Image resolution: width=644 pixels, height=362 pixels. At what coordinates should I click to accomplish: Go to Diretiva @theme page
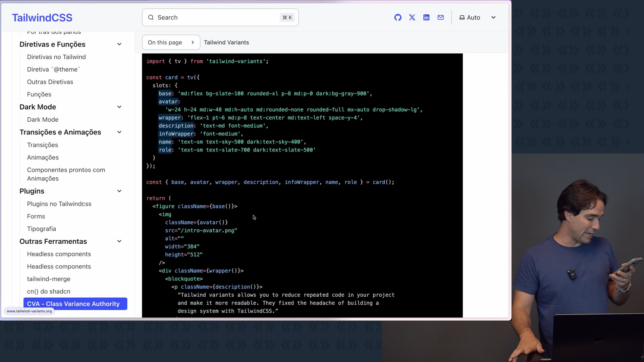[x=53, y=69]
